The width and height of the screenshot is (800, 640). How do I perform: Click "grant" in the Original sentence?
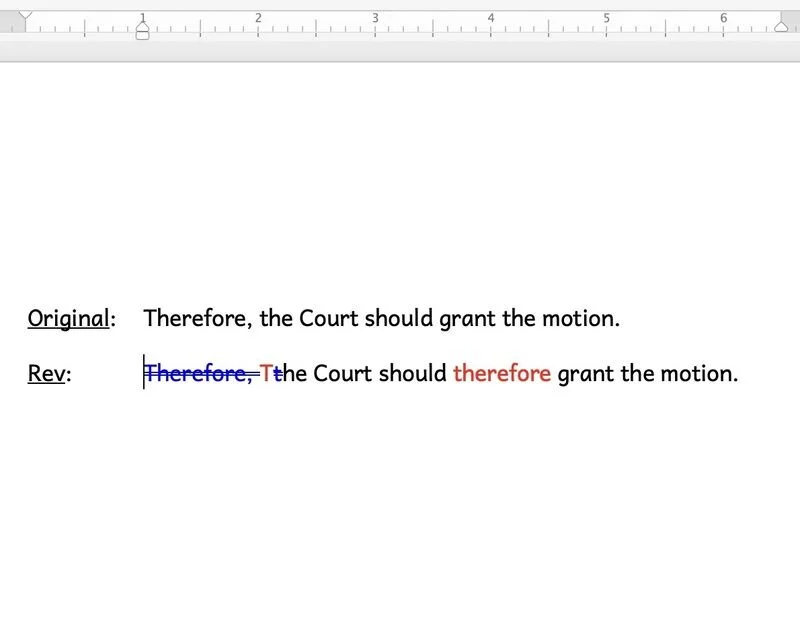467,319
